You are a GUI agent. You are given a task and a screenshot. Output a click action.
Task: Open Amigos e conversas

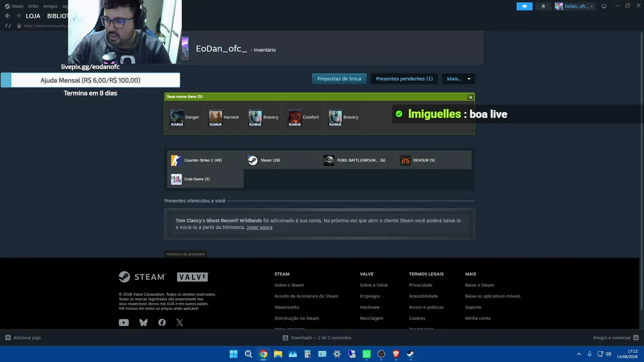click(x=616, y=338)
